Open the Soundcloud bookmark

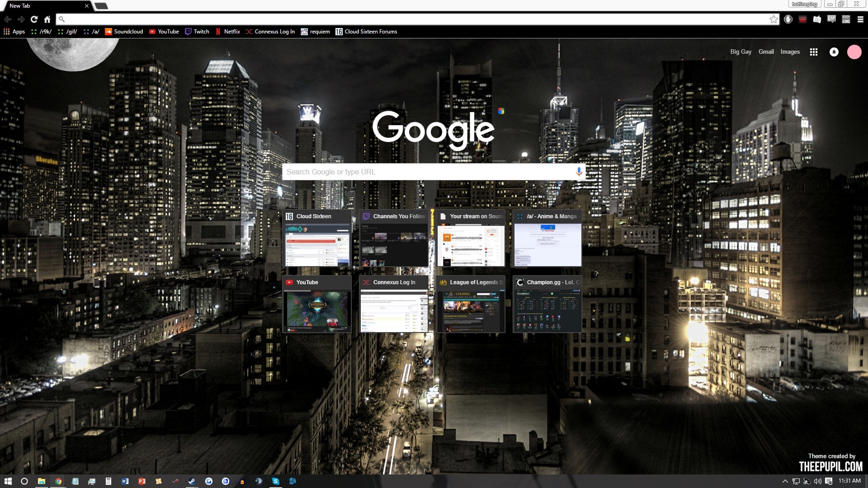(124, 32)
